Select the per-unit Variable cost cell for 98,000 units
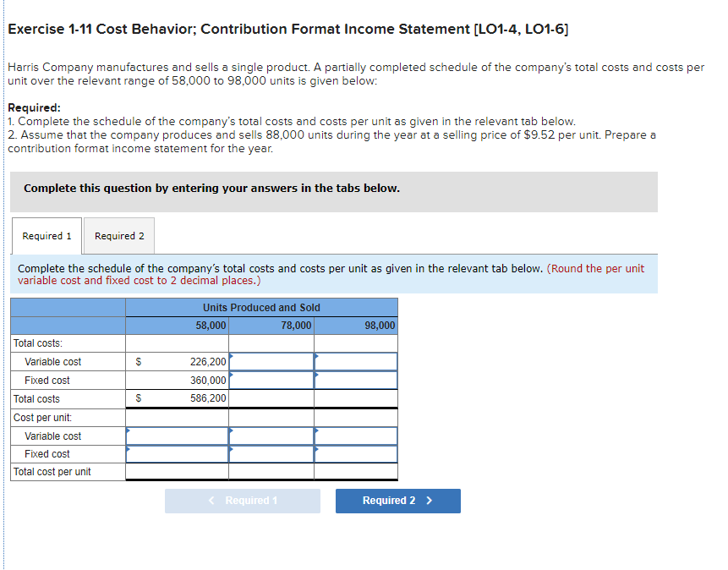This screenshot has width=728, height=570. (356, 436)
